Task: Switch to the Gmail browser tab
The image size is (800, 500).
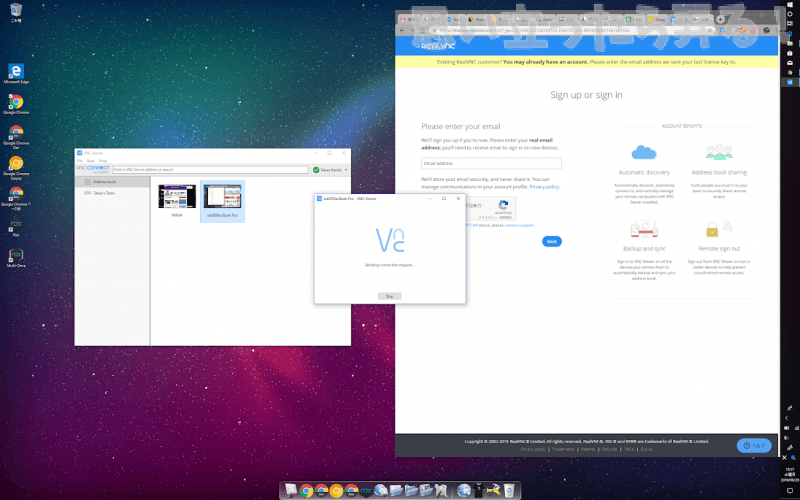Action: point(407,19)
